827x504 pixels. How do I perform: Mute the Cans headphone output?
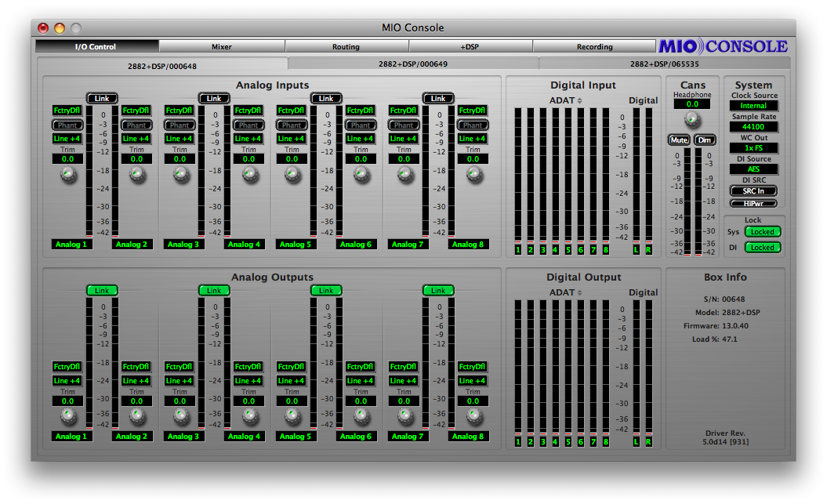(x=679, y=140)
